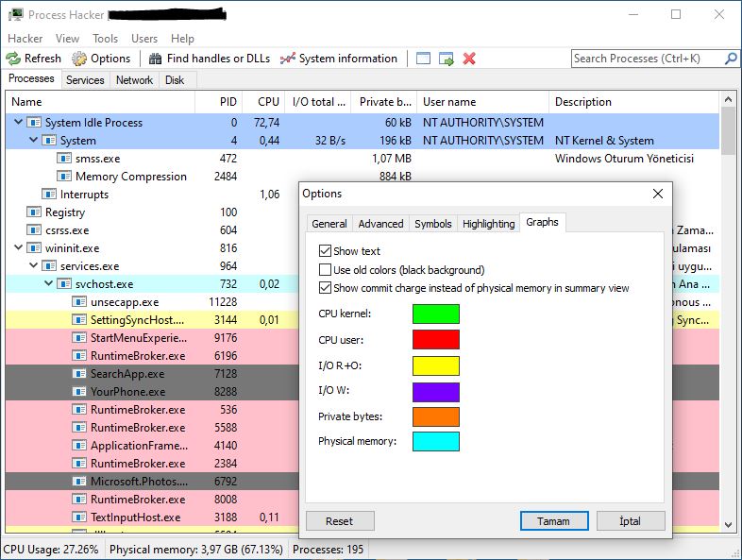Open the Hacker menu
Viewport: 742px width, 560px height.
point(25,39)
